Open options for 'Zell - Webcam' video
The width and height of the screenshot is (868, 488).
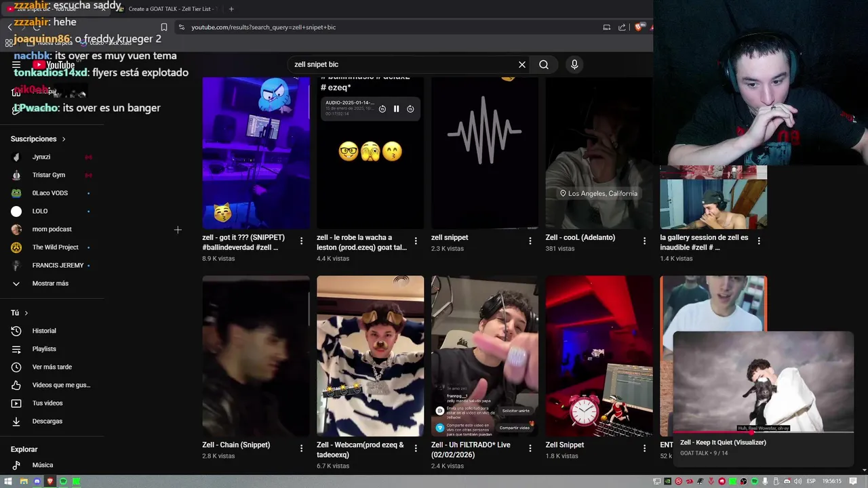click(x=416, y=448)
